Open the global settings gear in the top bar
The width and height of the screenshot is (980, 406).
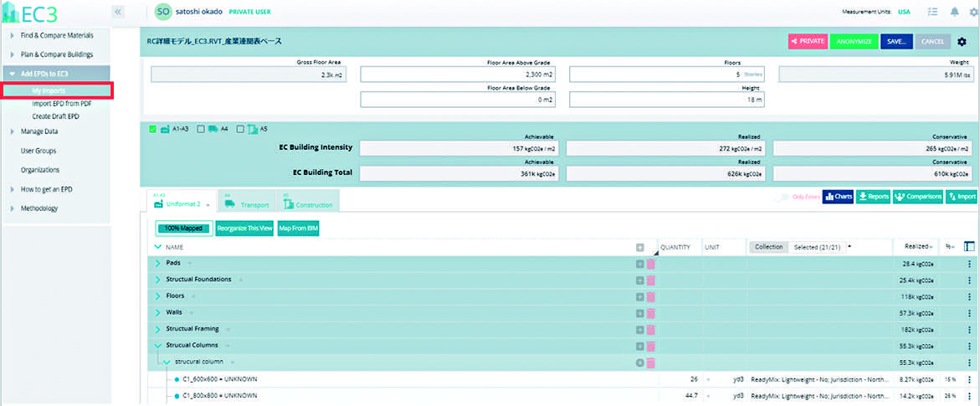[x=974, y=12]
